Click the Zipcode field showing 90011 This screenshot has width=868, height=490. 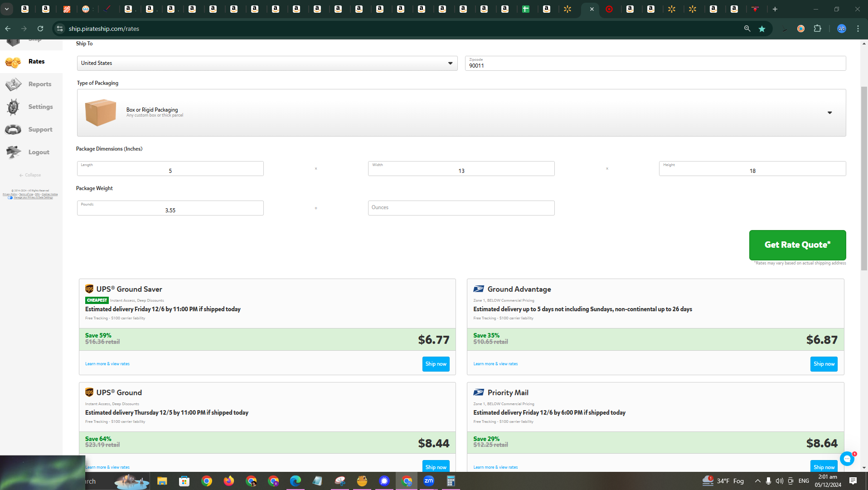[x=655, y=63]
